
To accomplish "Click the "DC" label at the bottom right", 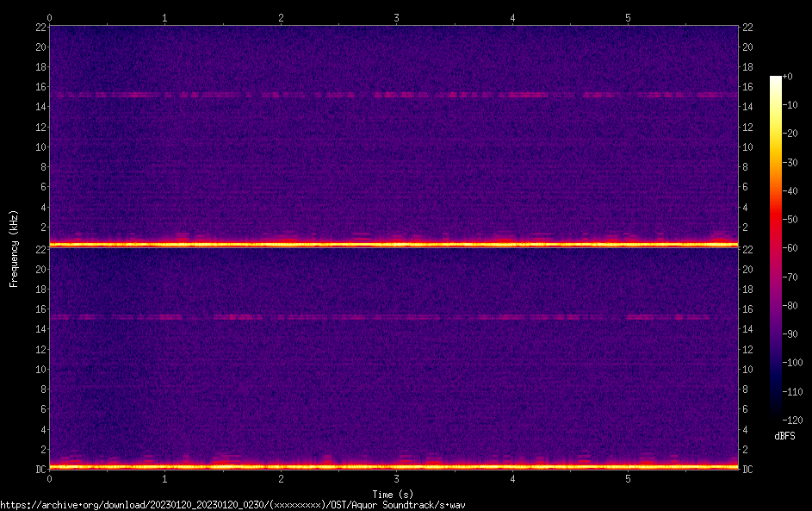I will pyautogui.click(x=748, y=469).
